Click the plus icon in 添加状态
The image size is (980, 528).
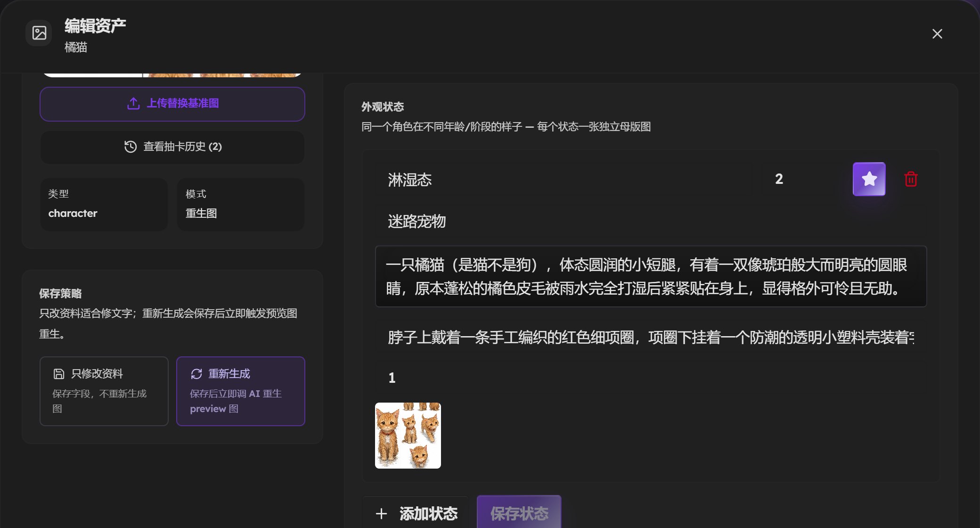pos(382,513)
